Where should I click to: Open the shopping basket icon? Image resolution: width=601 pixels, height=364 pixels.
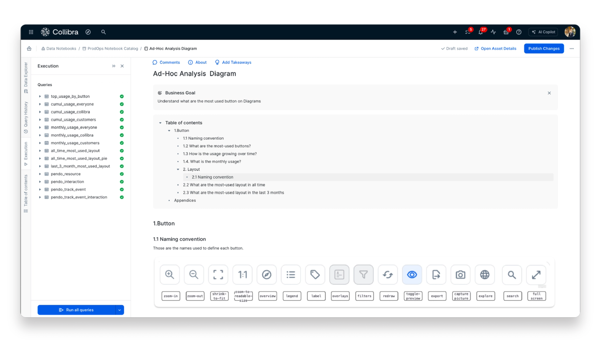pos(506,32)
